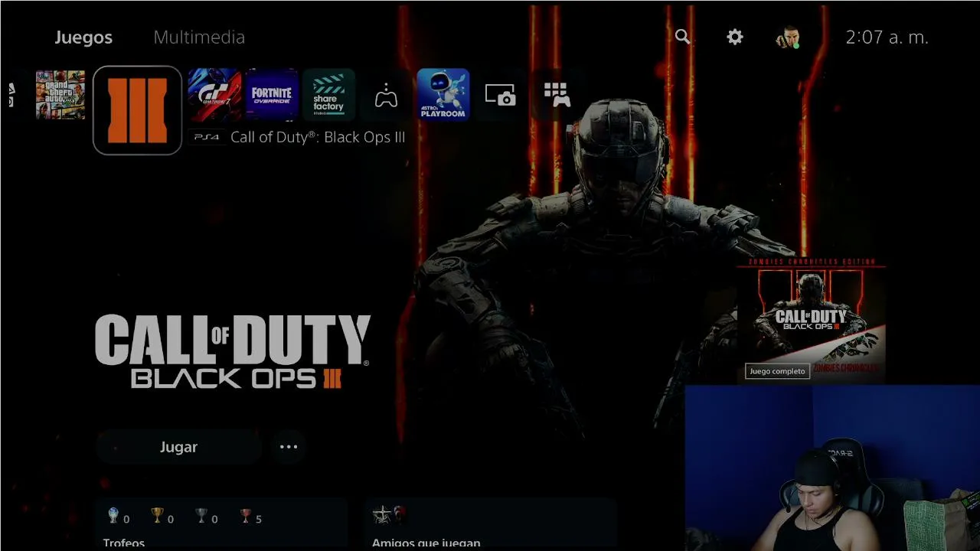This screenshot has height=551, width=980.
Task: Switch to the Juegos tab
Action: tap(83, 37)
